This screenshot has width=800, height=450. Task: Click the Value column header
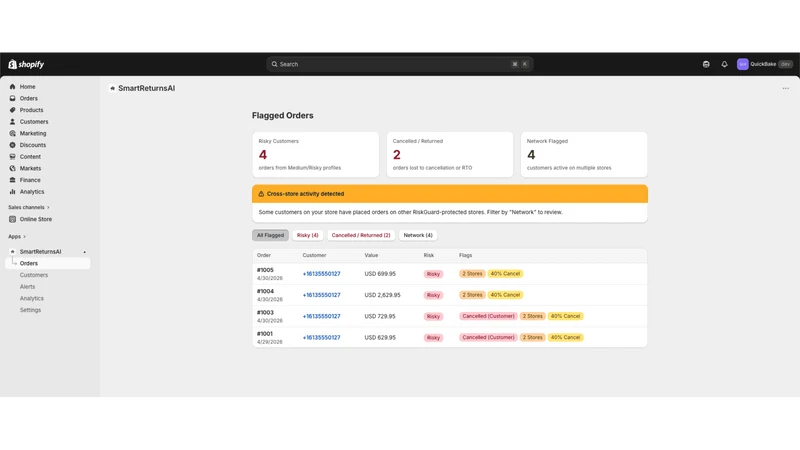pyautogui.click(x=371, y=256)
